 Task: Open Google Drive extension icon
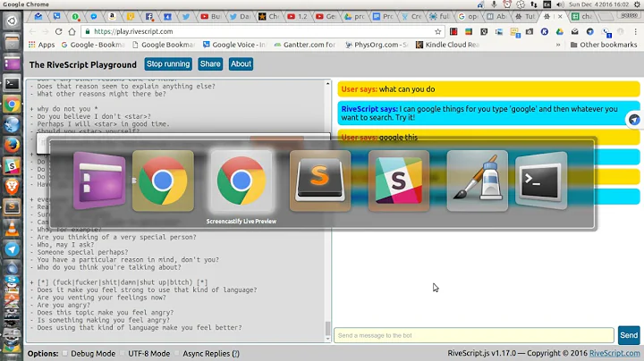pos(559,31)
